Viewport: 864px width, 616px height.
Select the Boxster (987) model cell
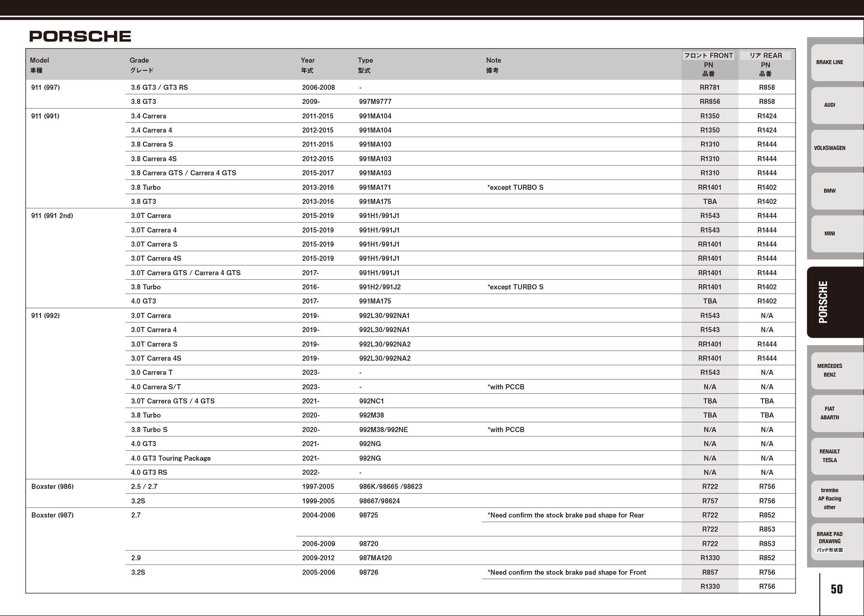(53, 515)
